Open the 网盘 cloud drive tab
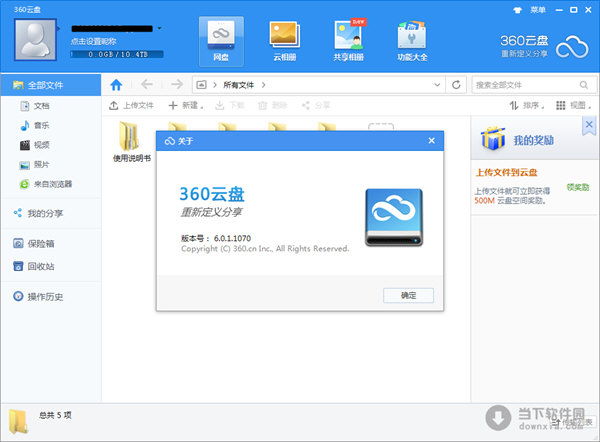This screenshot has height=442, width=600. pos(221,41)
